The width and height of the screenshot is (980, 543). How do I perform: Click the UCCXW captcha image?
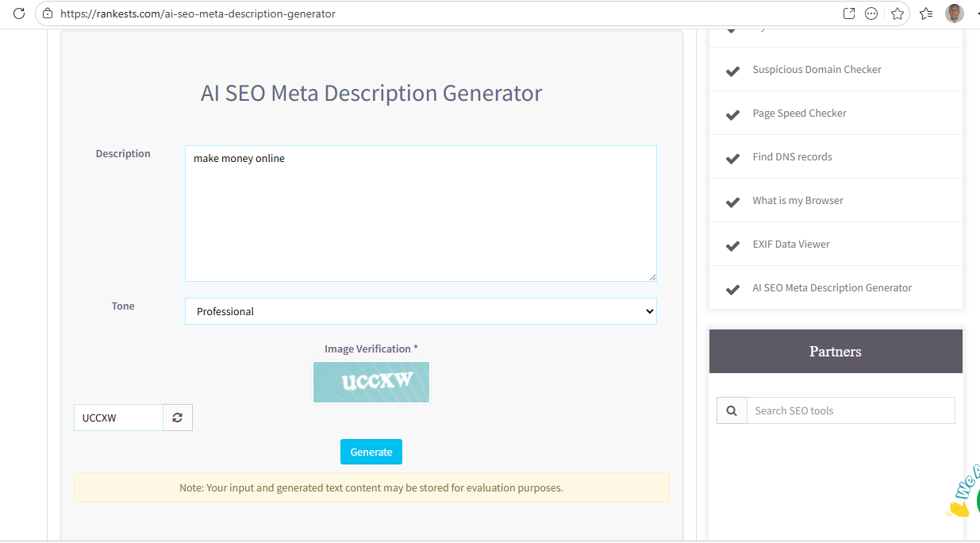coord(371,382)
